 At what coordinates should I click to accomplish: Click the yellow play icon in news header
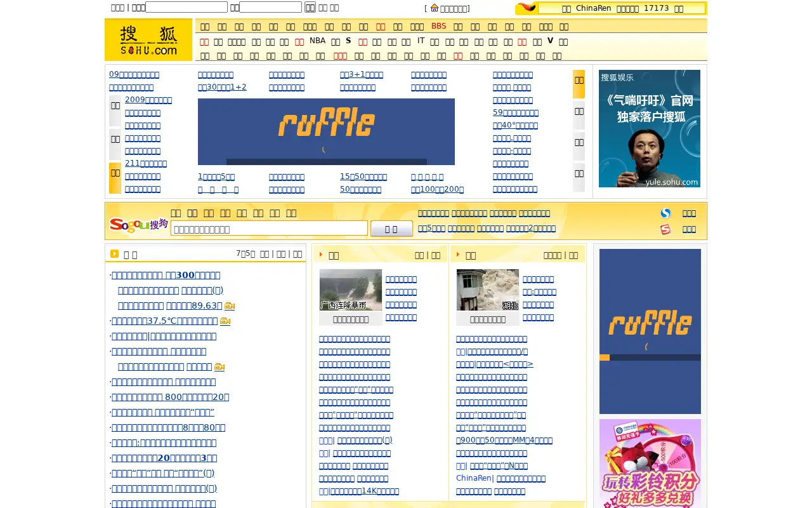(114, 253)
